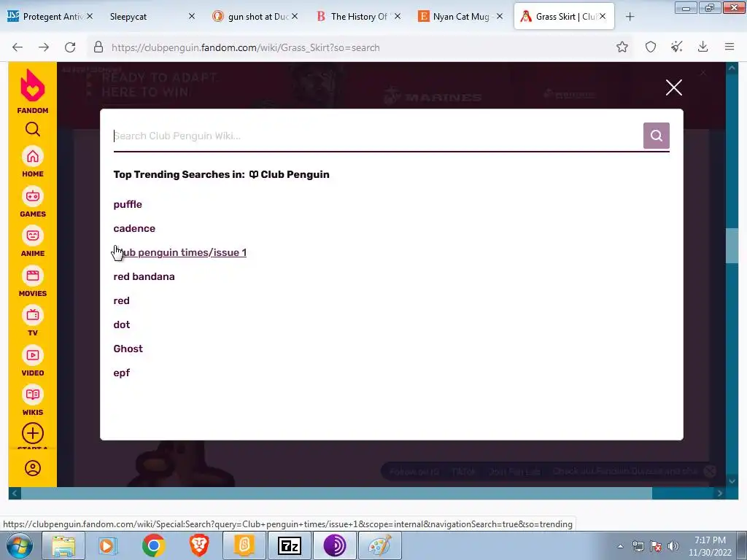Open File Explorer from the taskbar
Image resolution: width=747 pixels, height=560 pixels.
(63, 545)
